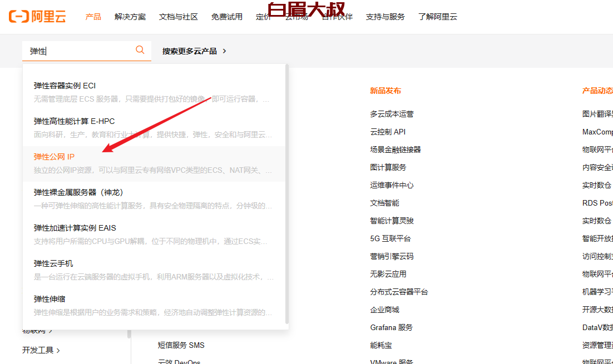Screen dimensions: 613x364
Task: Click the orange search magnifier icon
Action: click(140, 50)
